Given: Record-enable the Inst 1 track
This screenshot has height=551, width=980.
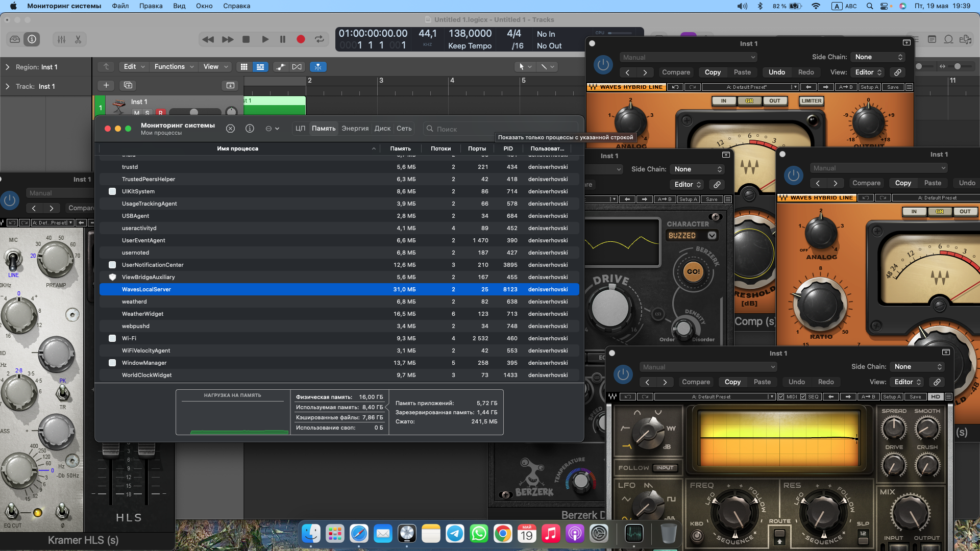Looking at the screenshot, I should pyautogui.click(x=161, y=113).
